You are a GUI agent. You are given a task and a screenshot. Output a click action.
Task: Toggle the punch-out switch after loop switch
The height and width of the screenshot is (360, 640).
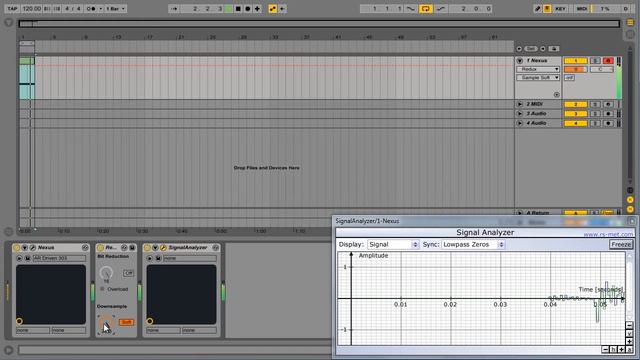(441, 9)
